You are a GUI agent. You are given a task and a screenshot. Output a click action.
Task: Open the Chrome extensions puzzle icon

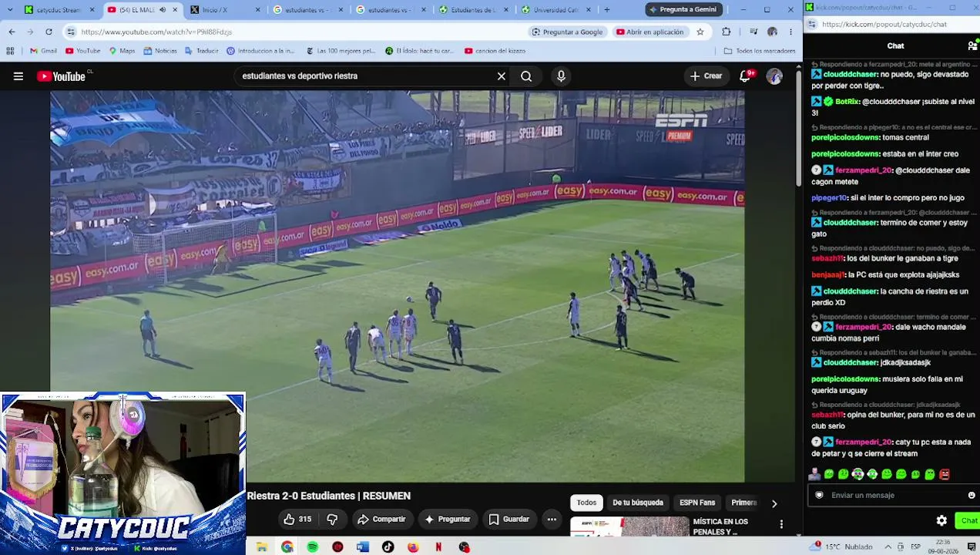726,32
